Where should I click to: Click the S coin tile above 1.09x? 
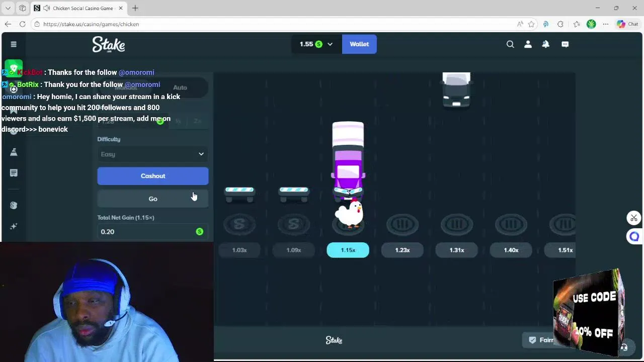[x=294, y=224]
